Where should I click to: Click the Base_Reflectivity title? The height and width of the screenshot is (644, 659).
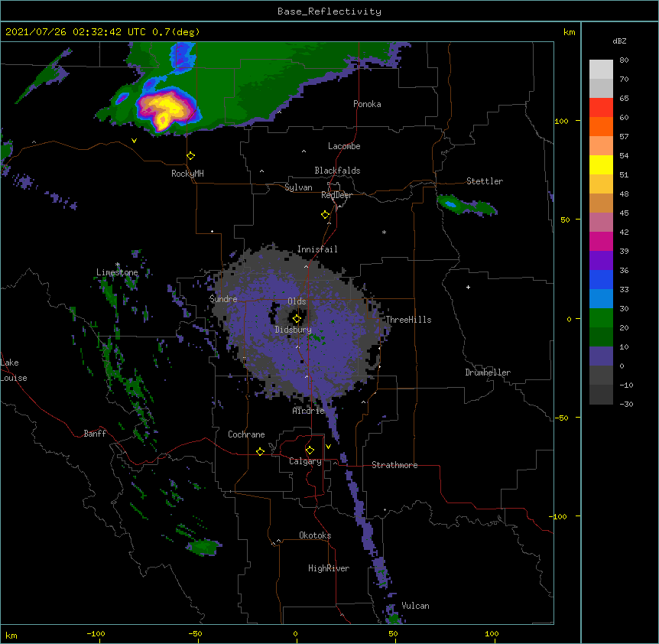(x=329, y=11)
